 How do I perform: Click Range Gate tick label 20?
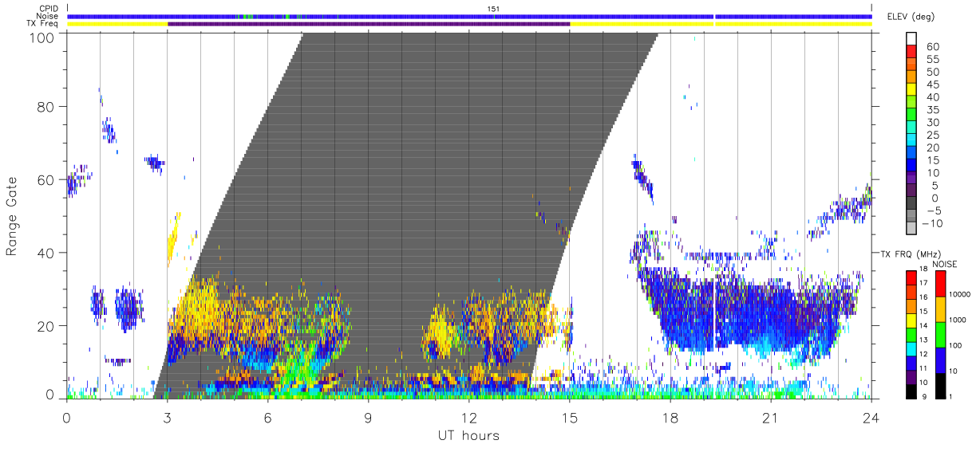point(47,326)
